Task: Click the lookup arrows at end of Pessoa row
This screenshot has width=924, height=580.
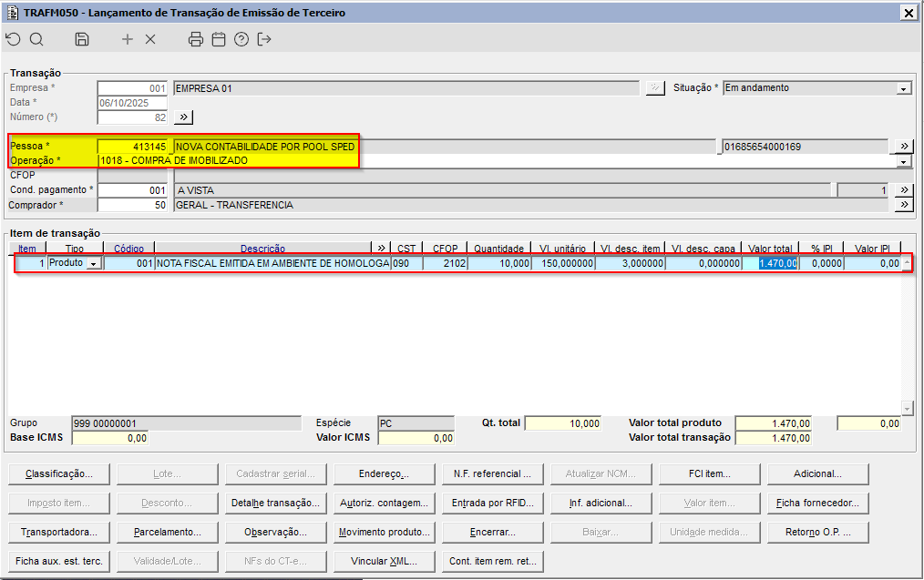Action: pyautogui.click(x=904, y=146)
